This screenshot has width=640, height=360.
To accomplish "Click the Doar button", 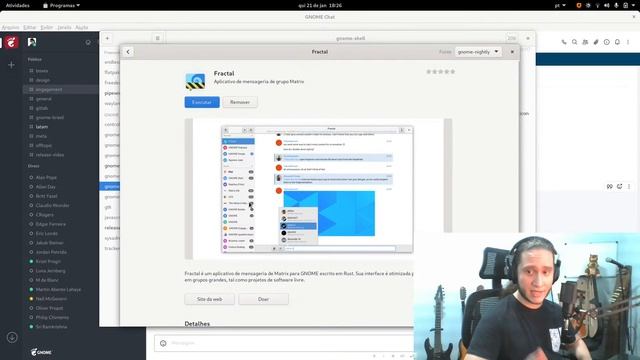I will pyautogui.click(x=263, y=299).
